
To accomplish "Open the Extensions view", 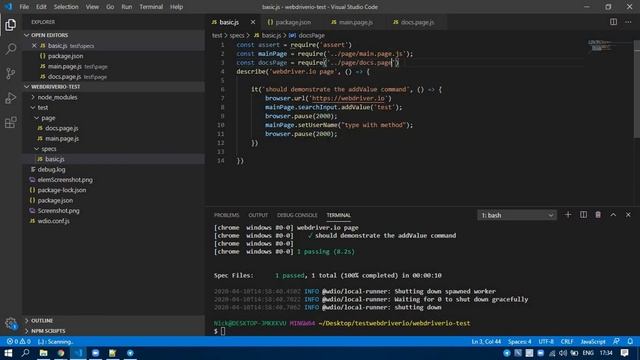I will tap(11, 122).
